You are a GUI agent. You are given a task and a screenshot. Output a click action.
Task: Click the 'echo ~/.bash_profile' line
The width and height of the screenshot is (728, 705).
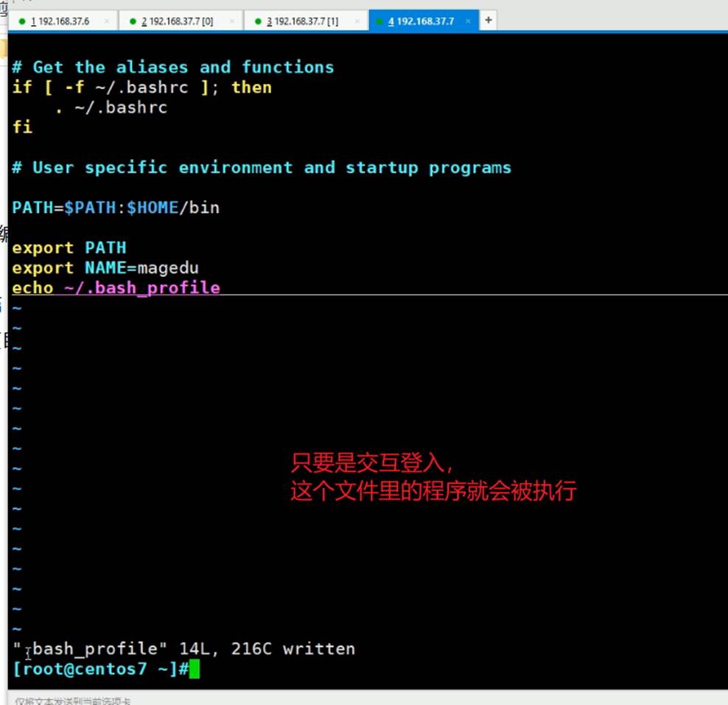coord(116,288)
